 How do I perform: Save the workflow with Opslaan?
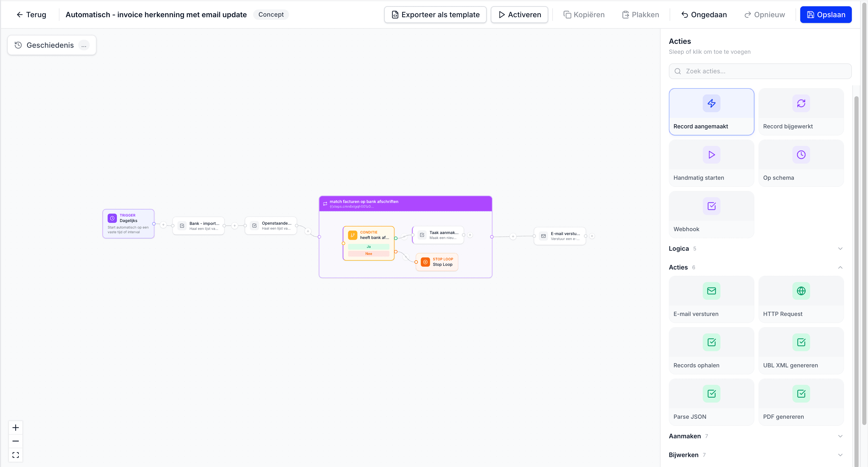826,15
